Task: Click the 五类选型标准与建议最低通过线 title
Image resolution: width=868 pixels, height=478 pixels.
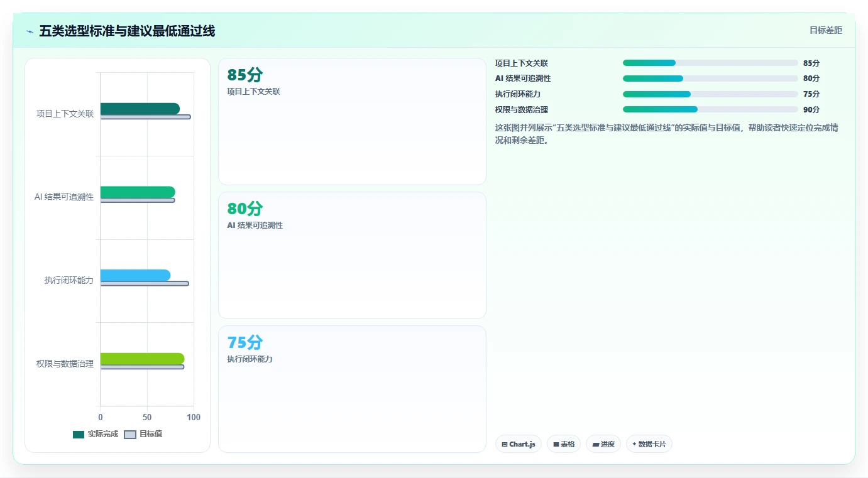Action: click(x=127, y=31)
